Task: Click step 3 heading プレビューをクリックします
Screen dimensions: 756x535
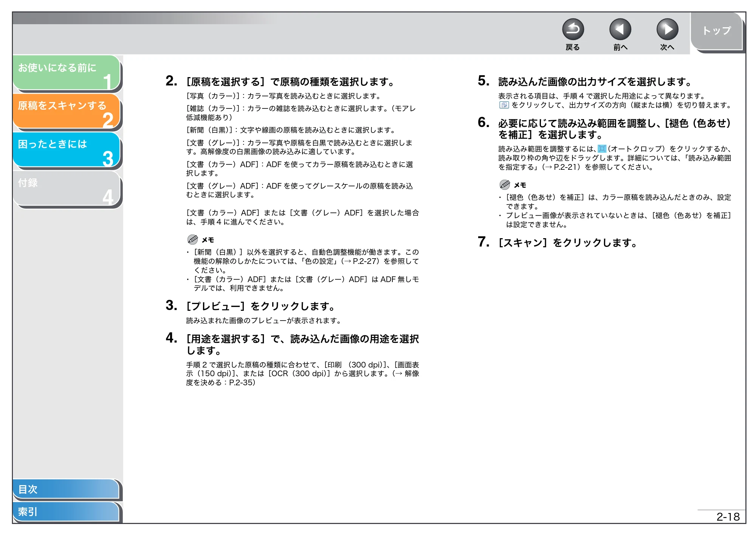Action: point(261,306)
